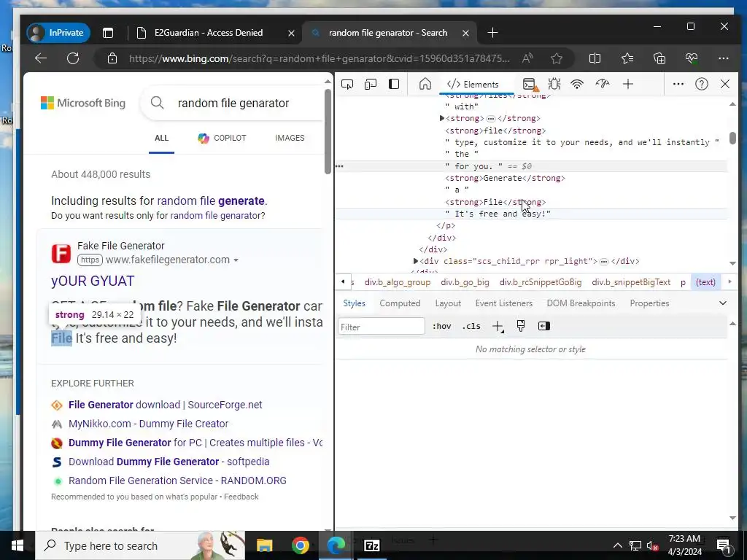Select the IMAGES search tab

point(290,138)
